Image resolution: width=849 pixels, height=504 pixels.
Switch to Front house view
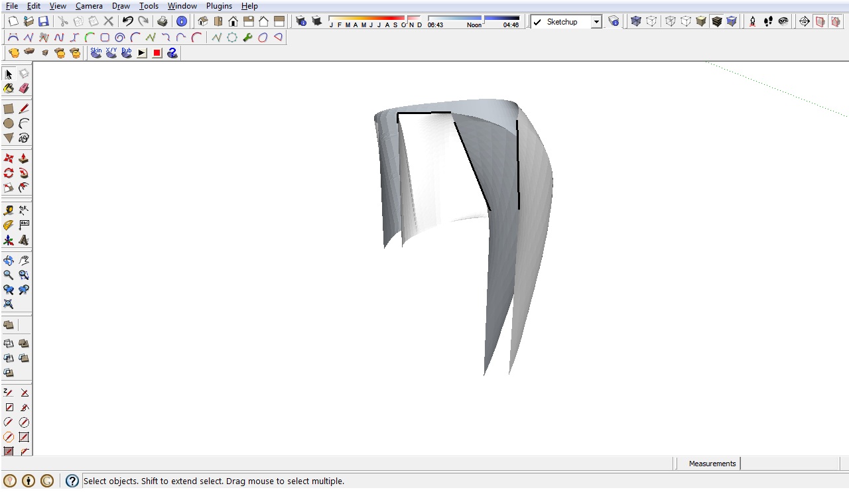(233, 21)
